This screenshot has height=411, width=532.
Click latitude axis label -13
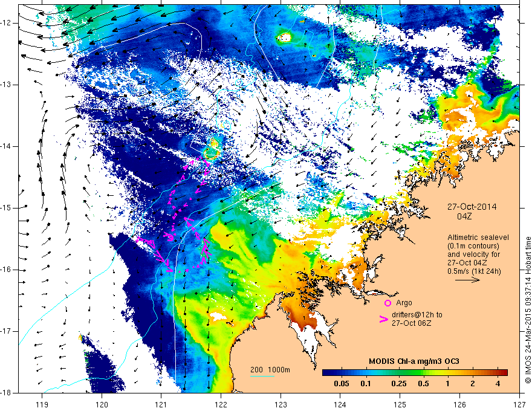(6, 85)
